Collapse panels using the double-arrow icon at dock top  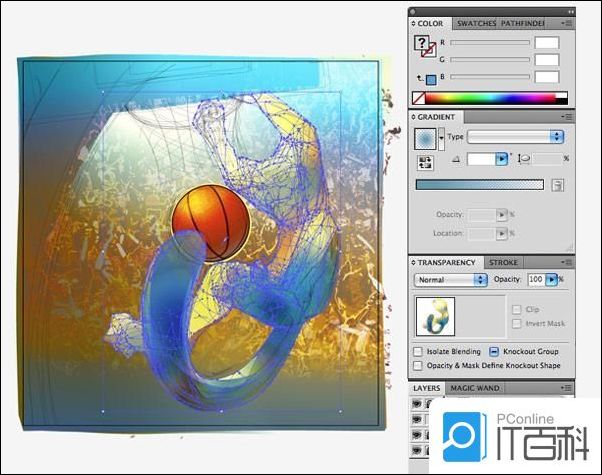pos(570,12)
